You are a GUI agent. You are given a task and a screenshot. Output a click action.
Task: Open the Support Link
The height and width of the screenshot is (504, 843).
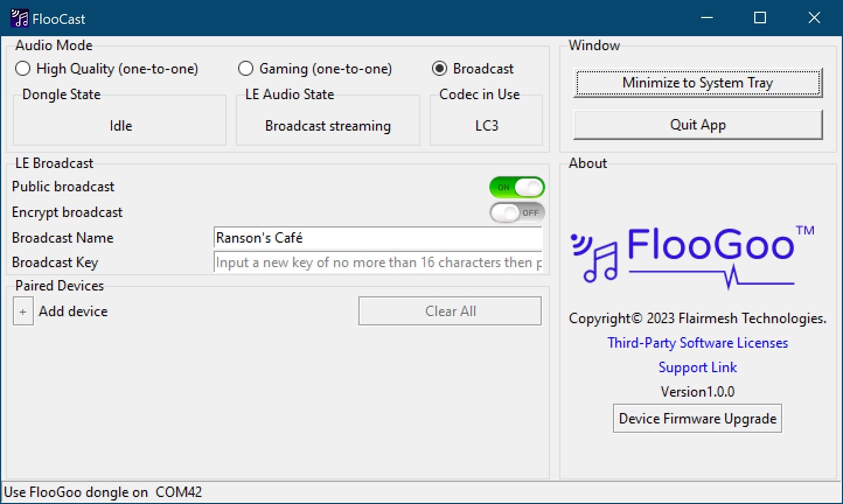[698, 367]
